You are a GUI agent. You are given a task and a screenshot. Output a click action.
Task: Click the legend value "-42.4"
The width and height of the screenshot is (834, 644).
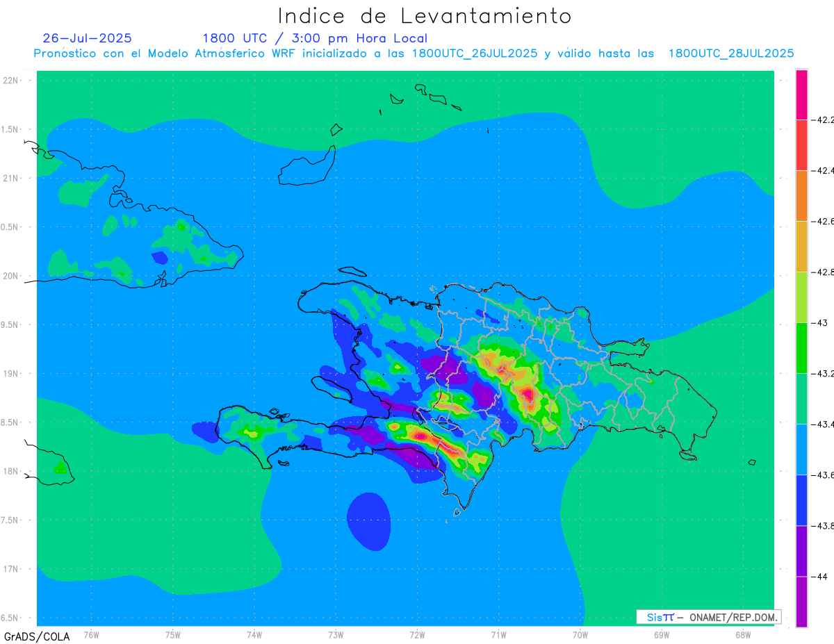pyautogui.click(x=823, y=170)
